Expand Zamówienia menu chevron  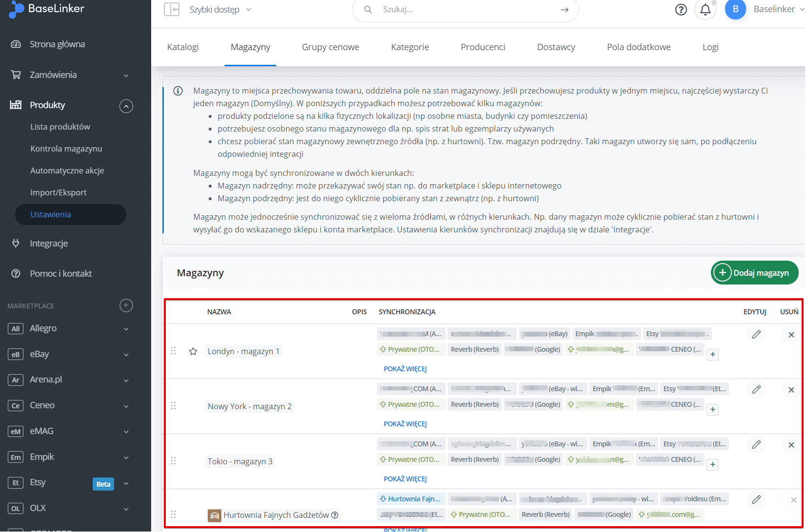(126, 76)
